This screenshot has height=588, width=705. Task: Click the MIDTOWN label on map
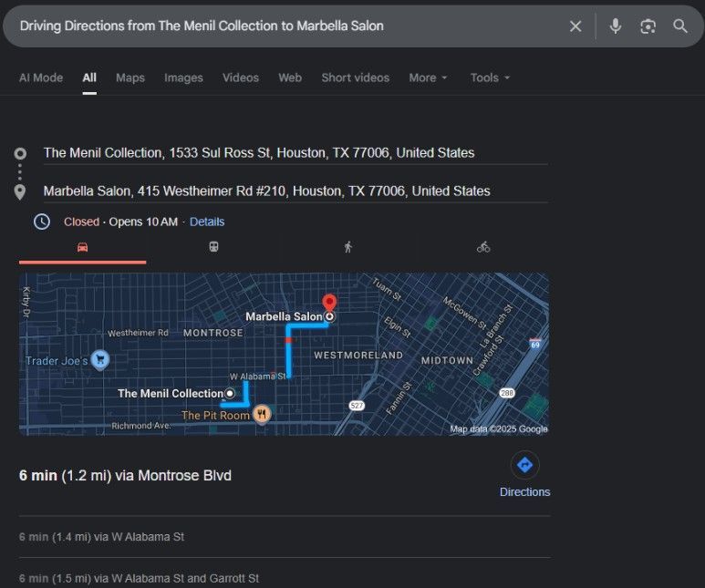pyautogui.click(x=447, y=360)
